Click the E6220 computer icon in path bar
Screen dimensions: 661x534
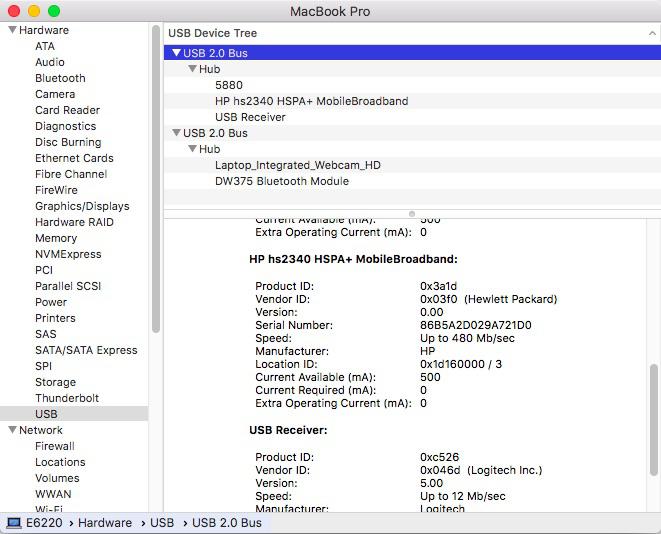[x=14, y=523]
